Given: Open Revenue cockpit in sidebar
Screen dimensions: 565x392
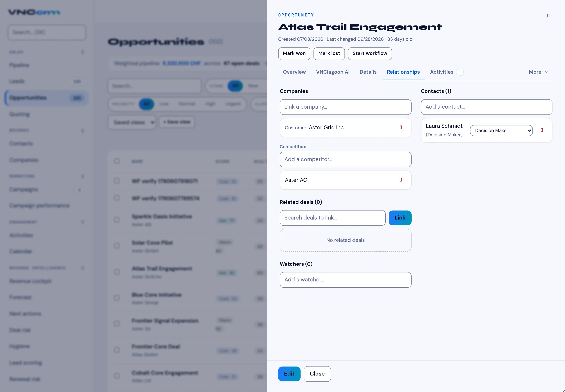Looking at the screenshot, I should [x=30, y=281].
